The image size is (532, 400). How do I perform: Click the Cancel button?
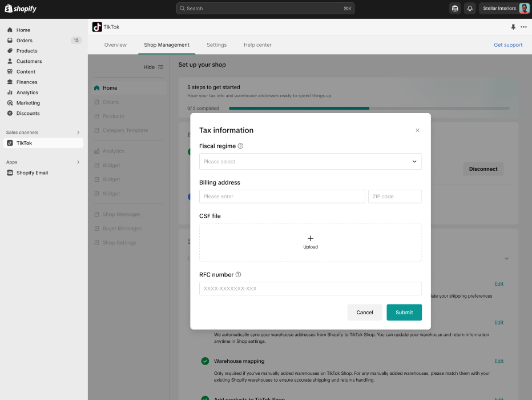[x=364, y=313]
